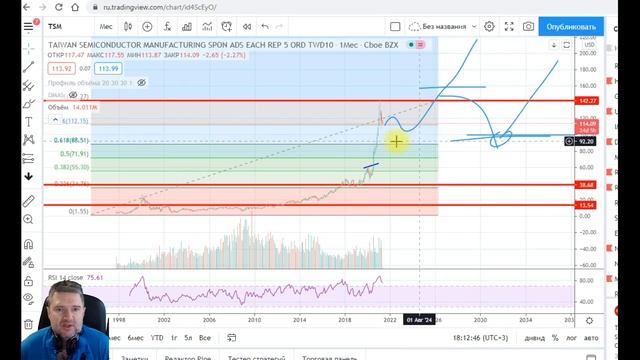Screen dimensions: 640x360
Task: Select the 5л range
Action: pyautogui.click(x=188, y=338)
